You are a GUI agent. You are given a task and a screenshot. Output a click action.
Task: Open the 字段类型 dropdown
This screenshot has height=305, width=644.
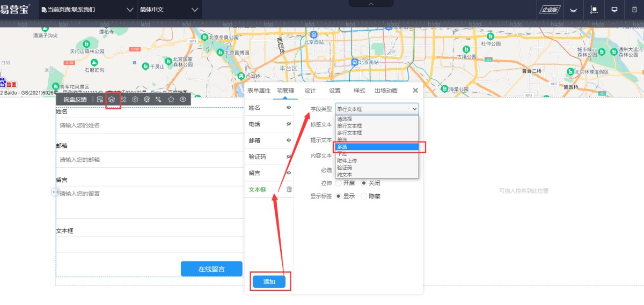(377, 109)
